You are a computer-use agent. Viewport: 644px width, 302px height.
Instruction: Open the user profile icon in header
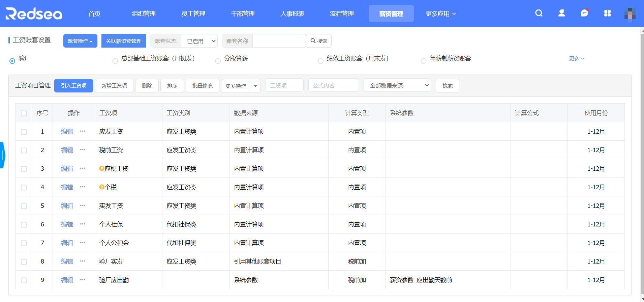pyautogui.click(x=561, y=13)
